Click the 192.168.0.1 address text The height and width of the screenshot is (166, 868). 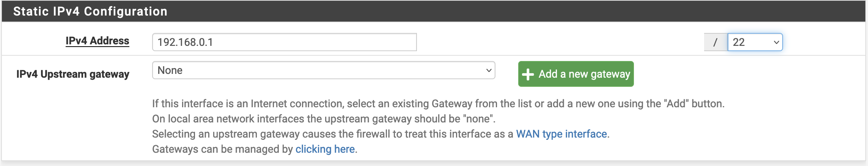point(185,42)
